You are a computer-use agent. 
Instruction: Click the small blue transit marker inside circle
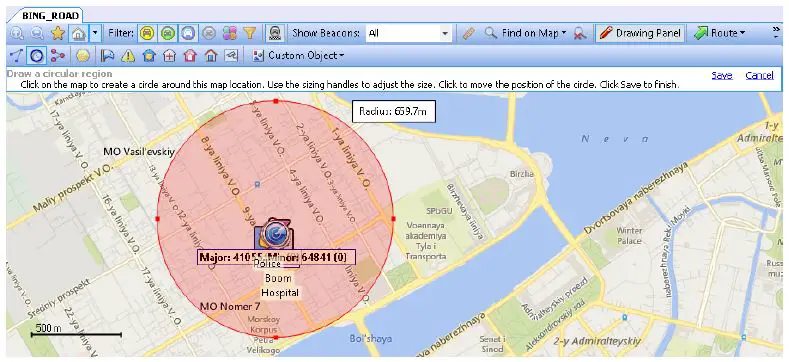tap(258, 184)
